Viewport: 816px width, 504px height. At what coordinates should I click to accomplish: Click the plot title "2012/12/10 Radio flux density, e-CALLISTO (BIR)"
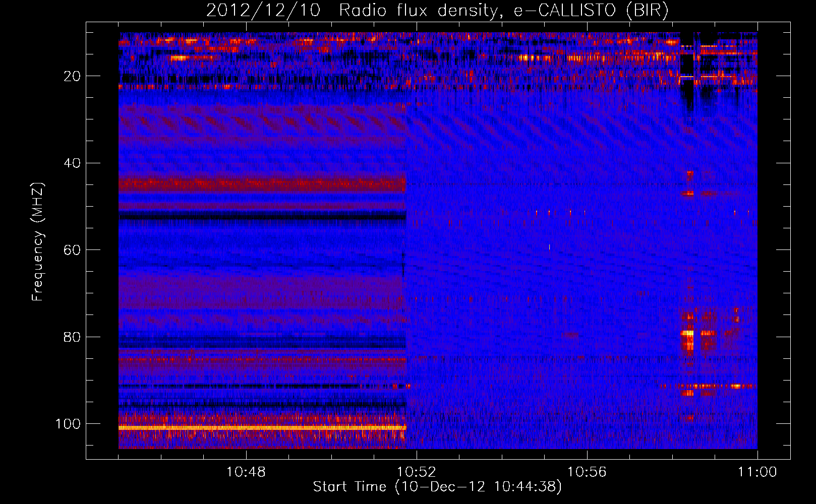(x=437, y=11)
